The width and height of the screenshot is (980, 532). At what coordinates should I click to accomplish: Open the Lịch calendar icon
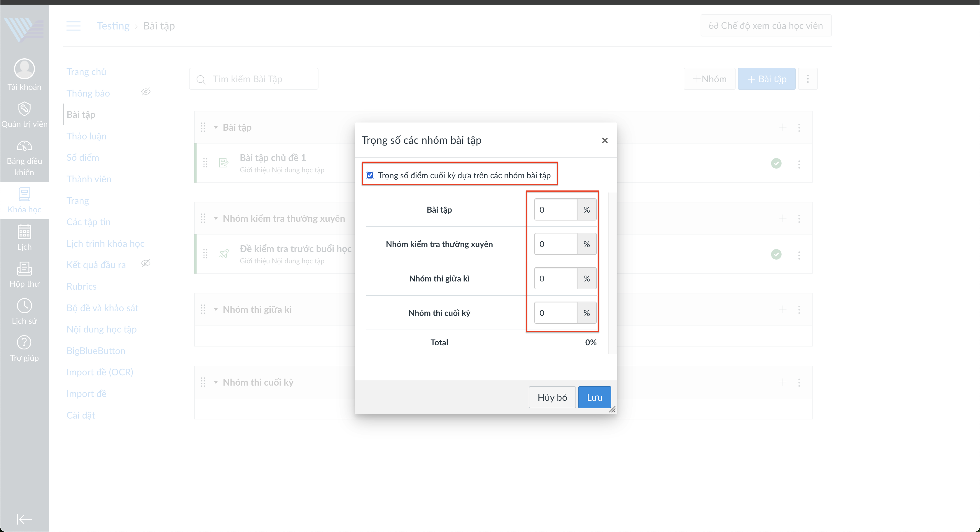24,232
